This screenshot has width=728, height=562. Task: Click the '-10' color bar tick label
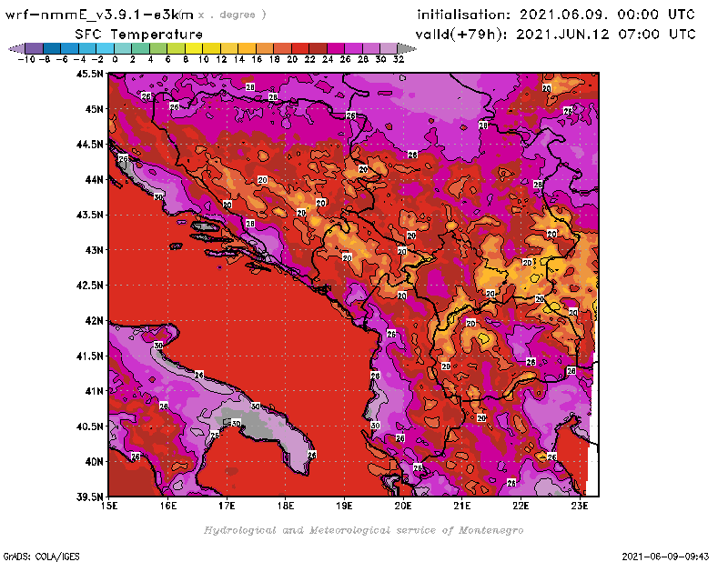[x=26, y=59]
